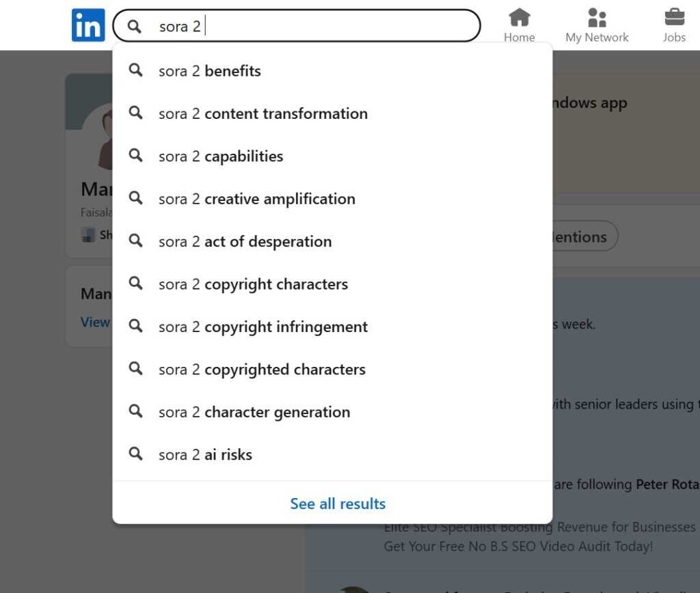Click the search bar magnifier icon
This screenshot has width=700, height=593.
[135, 26]
